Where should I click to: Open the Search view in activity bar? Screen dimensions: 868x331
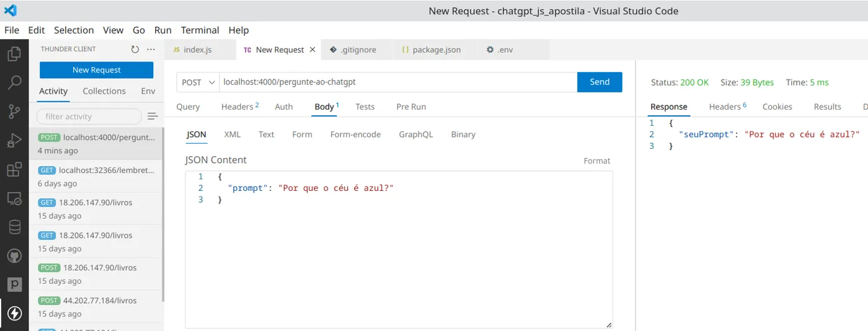[x=14, y=82]
